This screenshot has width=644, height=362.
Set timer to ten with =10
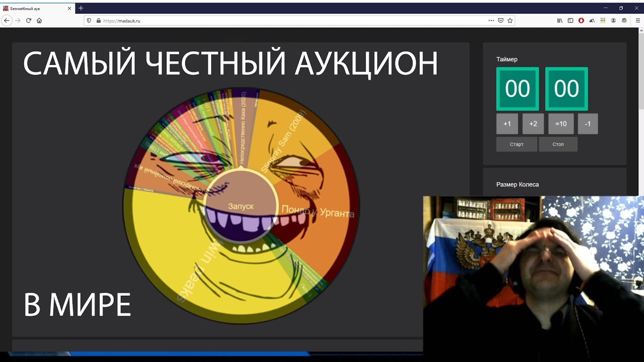click(561, 124)
